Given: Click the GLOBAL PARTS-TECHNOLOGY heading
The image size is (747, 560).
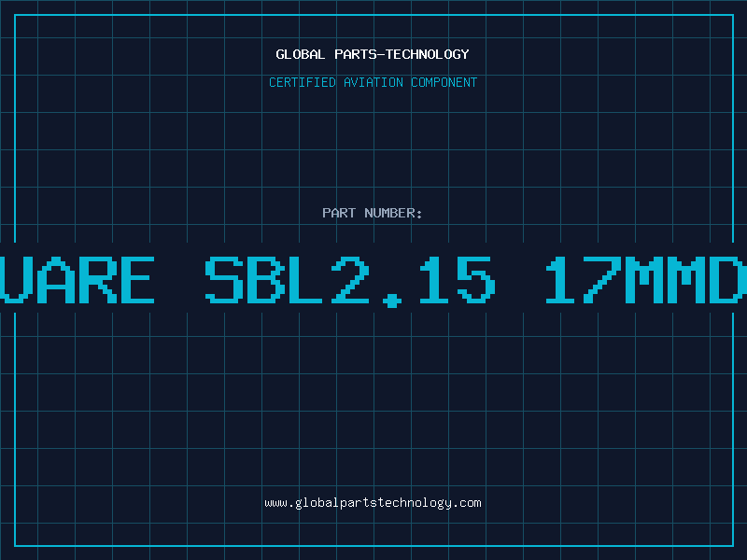Looking at the screenshot, I should (x=373, y=54).
